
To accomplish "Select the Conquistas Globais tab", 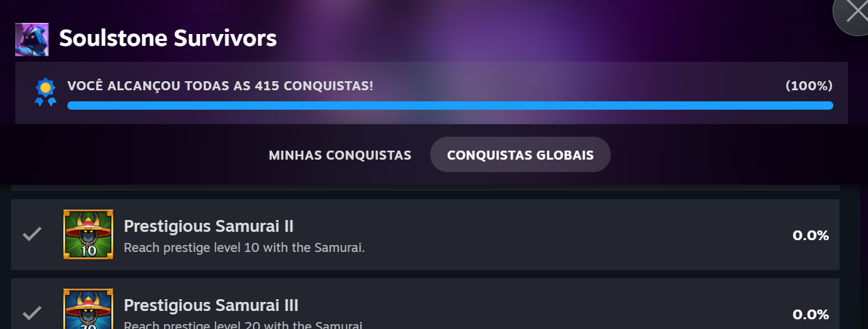I will click(520, 155).
